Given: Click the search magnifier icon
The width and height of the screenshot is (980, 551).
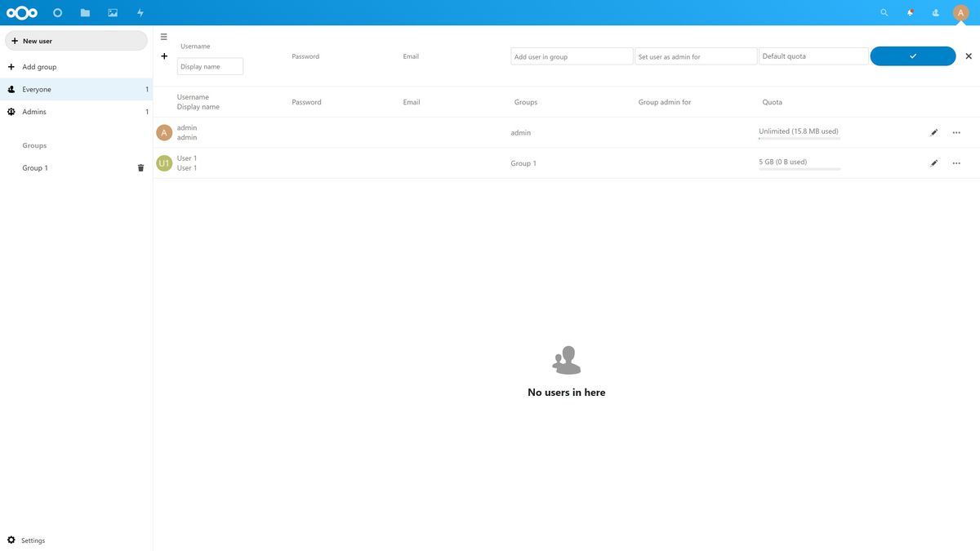Looking at the screenshot, I should (884, 12).
